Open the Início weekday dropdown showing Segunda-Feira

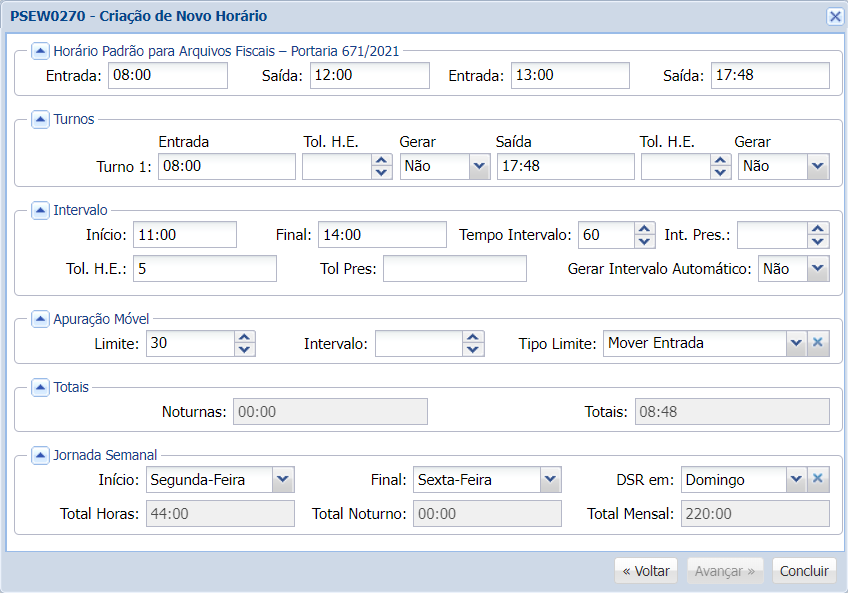(x=282, y=479)
